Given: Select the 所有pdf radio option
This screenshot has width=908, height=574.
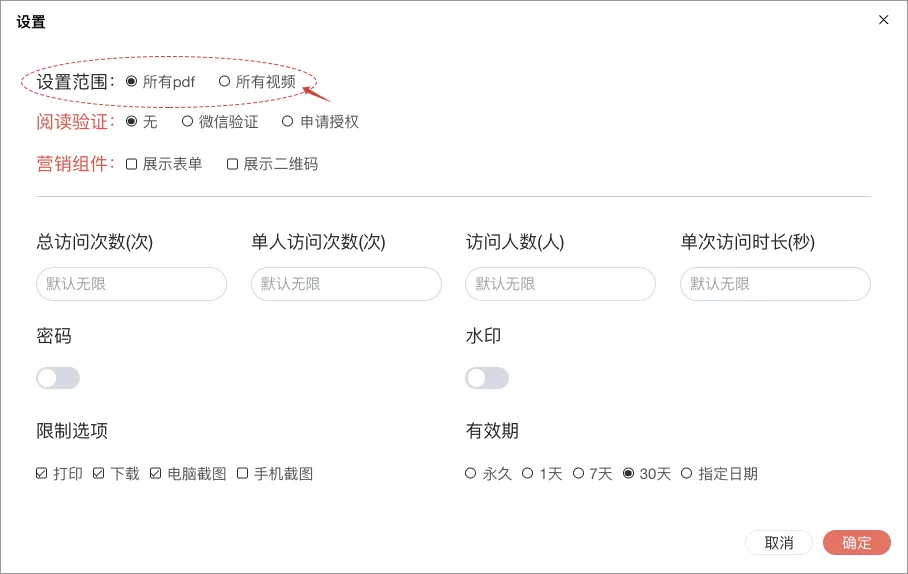Looking at the screenshot, I should point(131,82).
